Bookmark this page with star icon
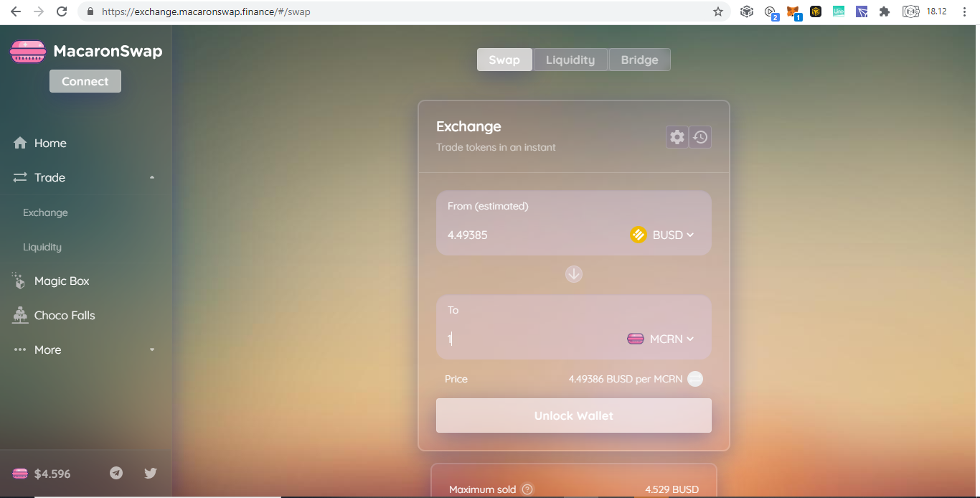This screenshot has width=980, height=498. pos(718,11)
